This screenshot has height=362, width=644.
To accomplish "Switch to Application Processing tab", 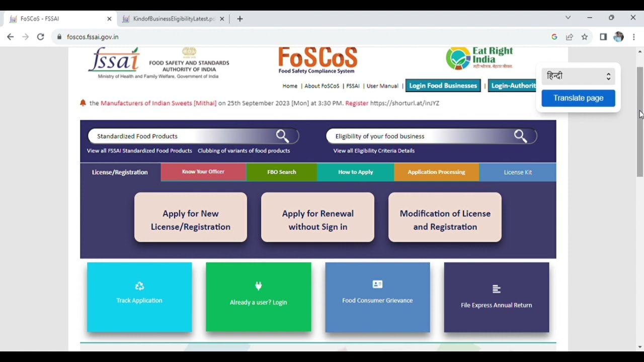I will 436,172.
